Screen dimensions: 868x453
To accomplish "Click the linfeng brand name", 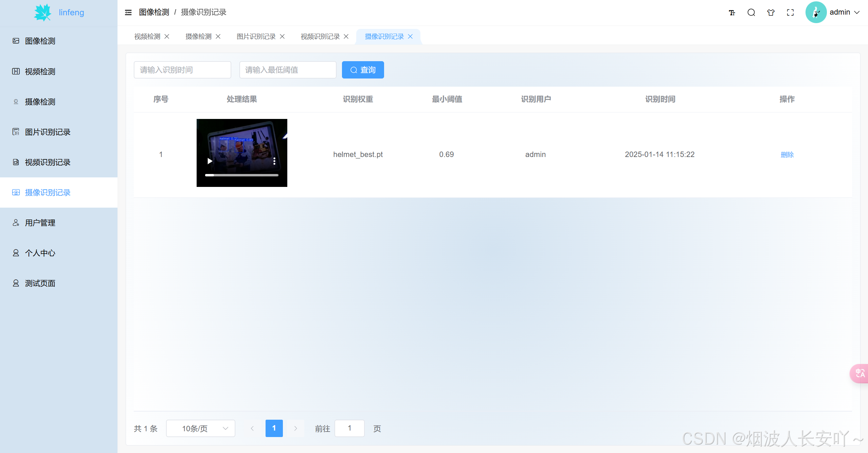I will 71,13.
